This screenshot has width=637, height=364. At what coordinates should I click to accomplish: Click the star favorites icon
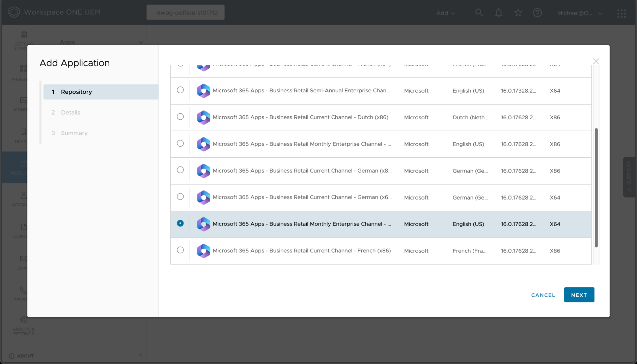click(x=518, y=13)
